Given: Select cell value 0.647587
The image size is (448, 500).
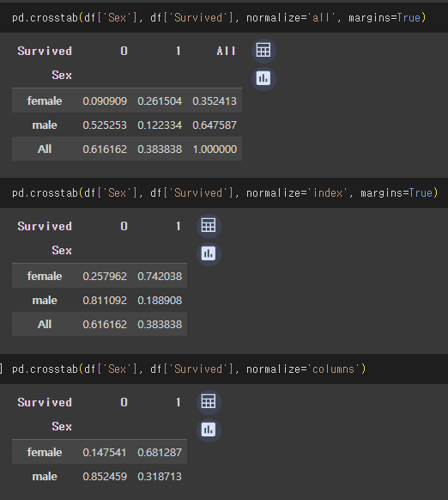Looking at the screenshot, I should point(215,125).
